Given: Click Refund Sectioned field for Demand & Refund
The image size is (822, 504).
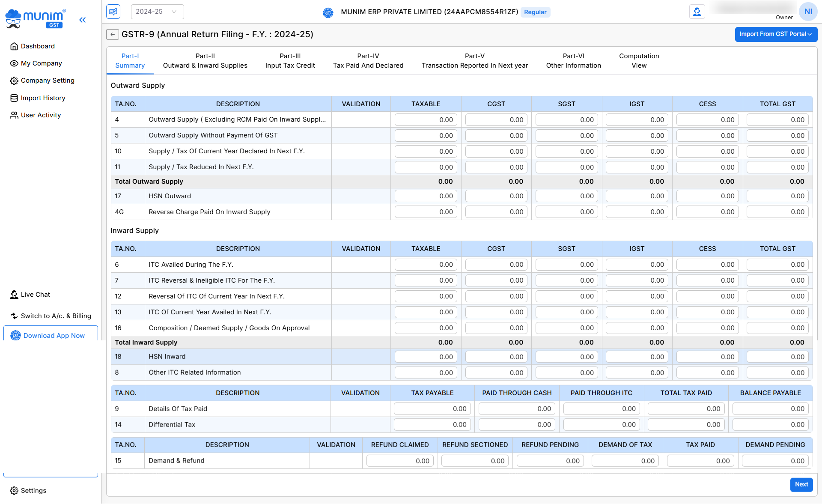Looking at the screenshot, I should point(475,461).
